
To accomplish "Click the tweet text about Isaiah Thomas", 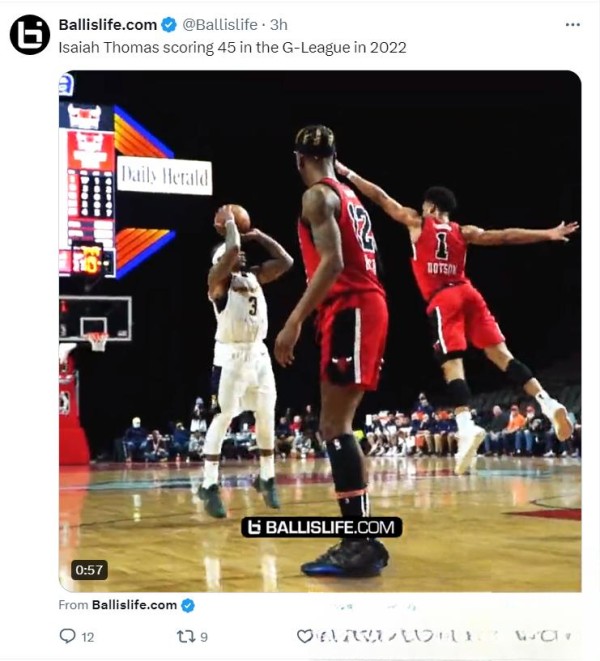I will pyautogui.click(x=232, y=47).
